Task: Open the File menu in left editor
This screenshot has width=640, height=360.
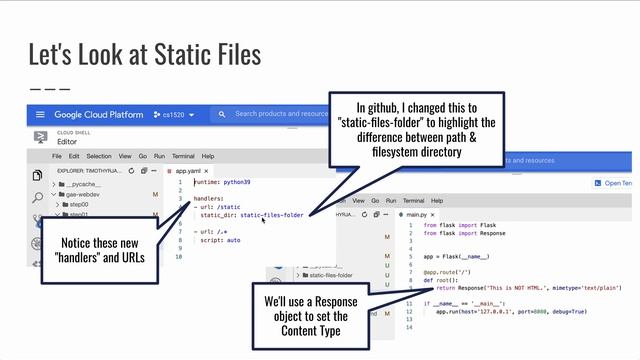Action: point(57,156)
